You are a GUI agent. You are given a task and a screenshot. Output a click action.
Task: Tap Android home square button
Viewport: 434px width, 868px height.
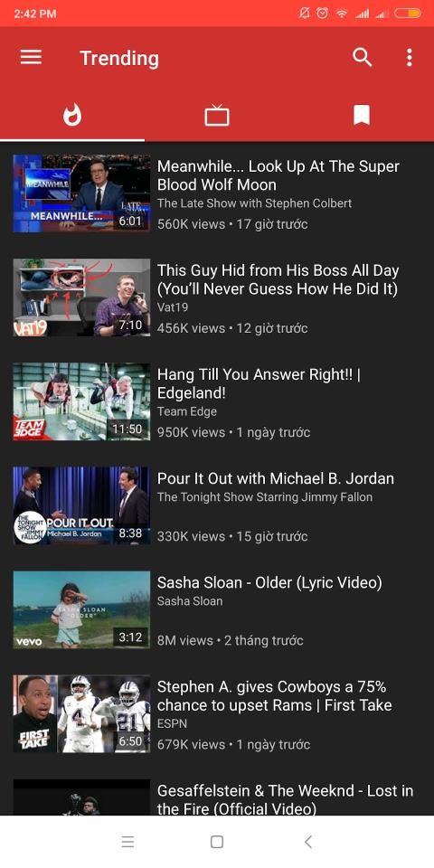[217, 842]
